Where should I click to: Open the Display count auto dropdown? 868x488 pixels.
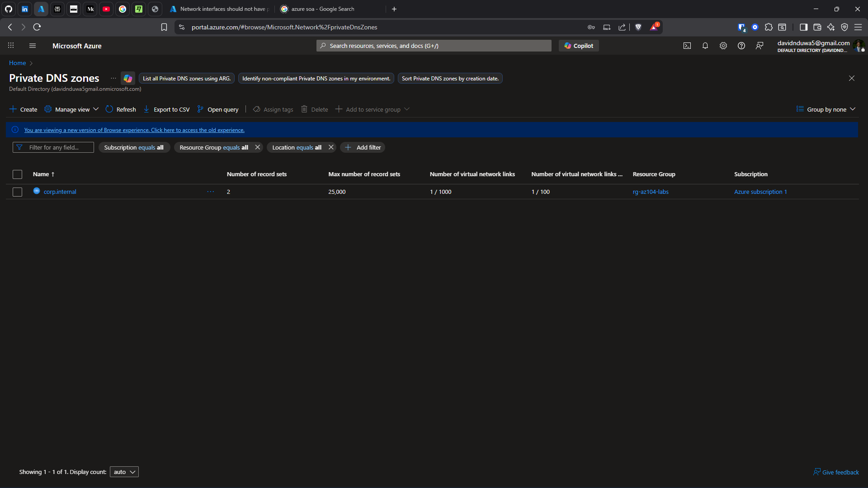pos(124,472)
